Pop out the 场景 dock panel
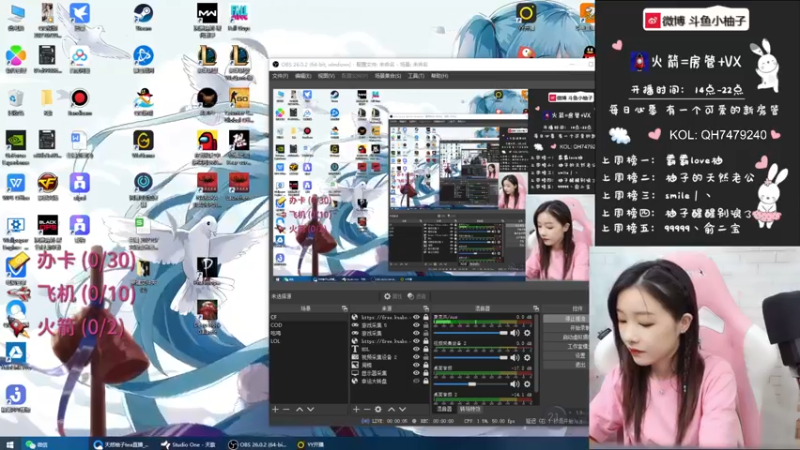800x450 pixels. 344,309
